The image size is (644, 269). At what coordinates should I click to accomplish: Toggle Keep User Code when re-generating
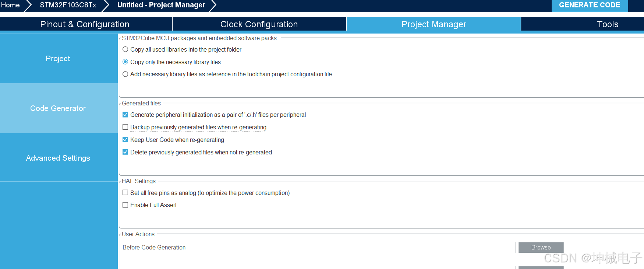pyautogui.click(x=125, y=140)
